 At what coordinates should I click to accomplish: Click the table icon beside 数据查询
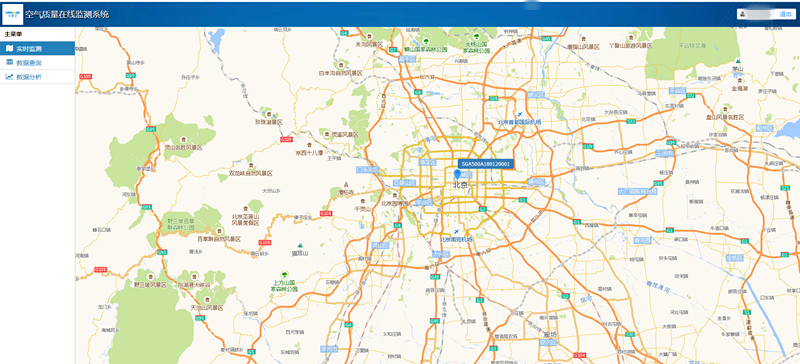pos(9,62)
